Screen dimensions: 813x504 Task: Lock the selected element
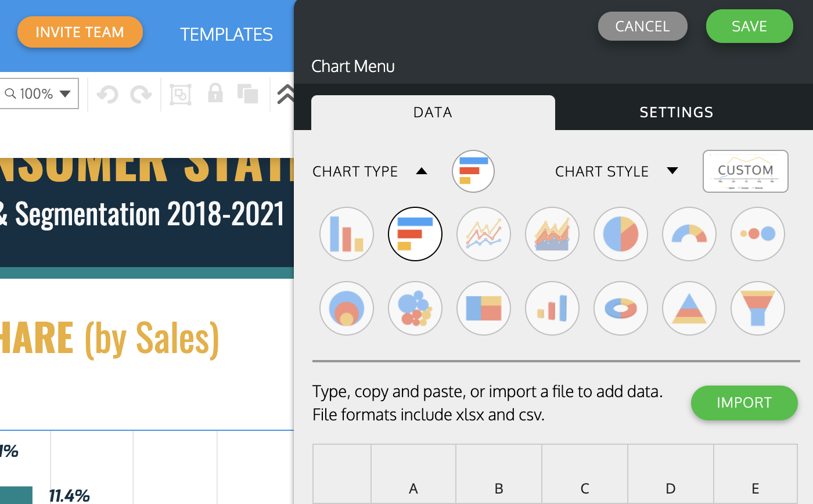tap(215, 93)
